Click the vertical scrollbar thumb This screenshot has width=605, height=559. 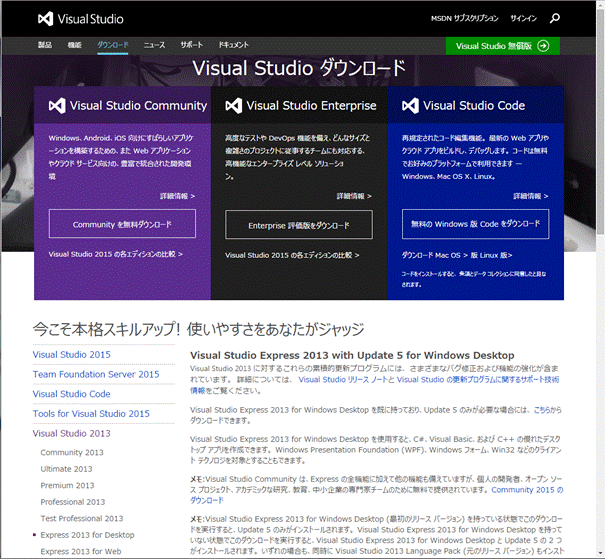600,122
